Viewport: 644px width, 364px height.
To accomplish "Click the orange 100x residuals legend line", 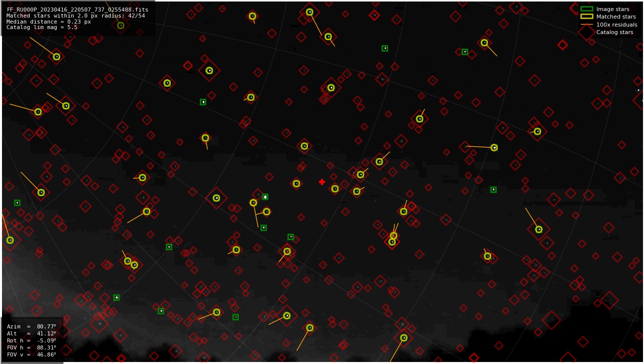I will point(586,25).
